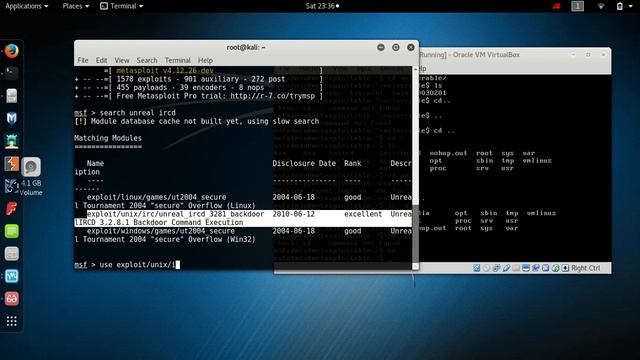This screenshot has width=640, height=360.
Task: Click 'UnrealIRCD 3.2.8.1 Backdoor Command Execution' description text
Action: (159, 223)
